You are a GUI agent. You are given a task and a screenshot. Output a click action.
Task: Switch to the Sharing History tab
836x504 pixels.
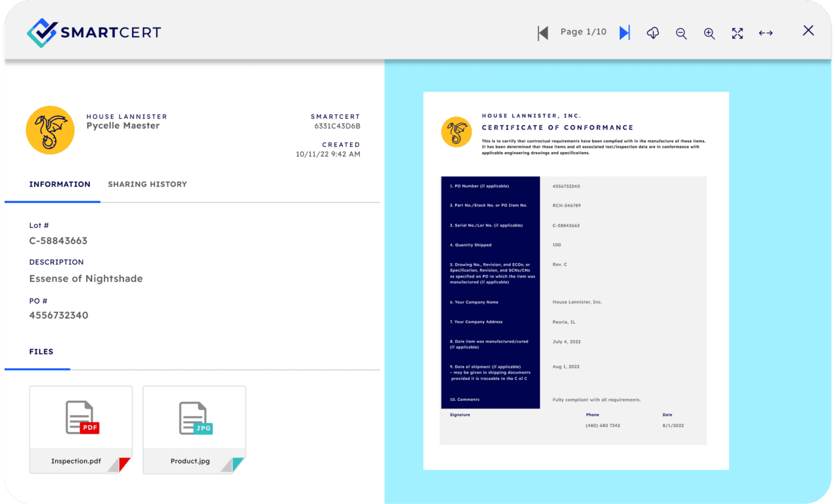147,184
